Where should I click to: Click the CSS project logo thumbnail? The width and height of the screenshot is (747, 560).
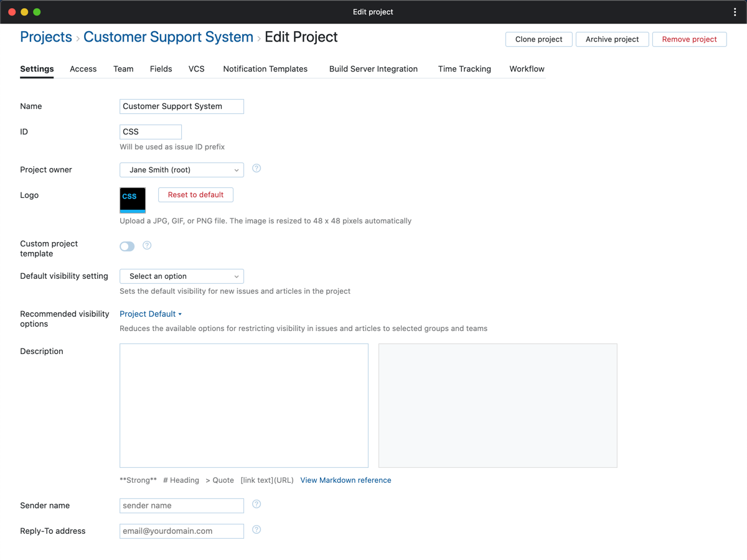[133, 200]
